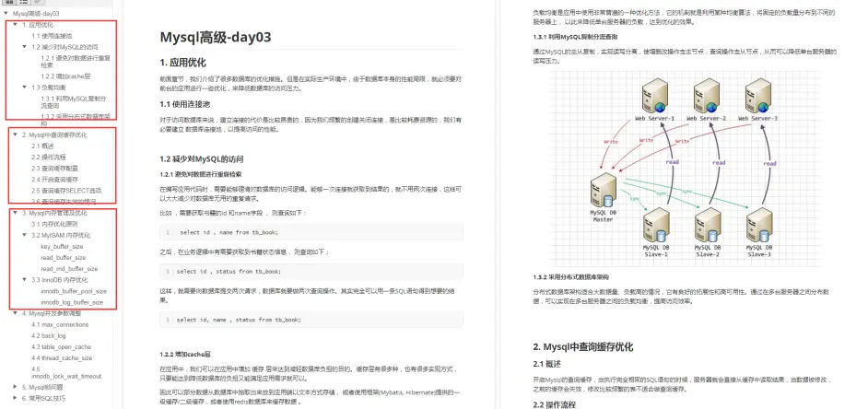Open 3.1 内存优化原则 outline entry
Image resolution: width=868 pixels, height=409 pixels.
54,224
